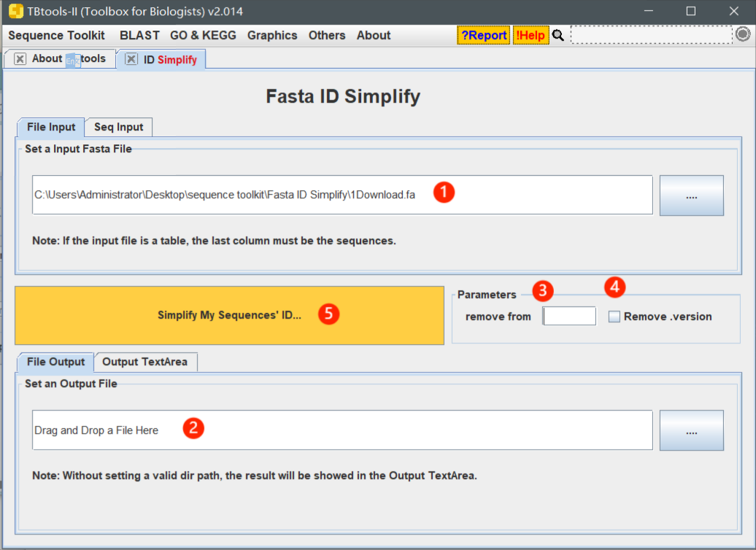The width and height of the screenshot is (756, 550).
Task: Browse for output file with '....' button
Action: click(691, 430)
